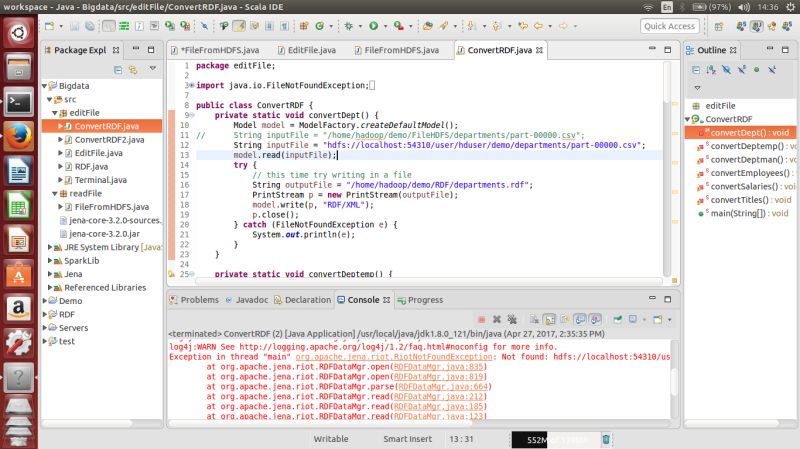Viewport: 800px width, 449px height.
Task: Switch to the EditFile.java tab
Action: (307, 50)
